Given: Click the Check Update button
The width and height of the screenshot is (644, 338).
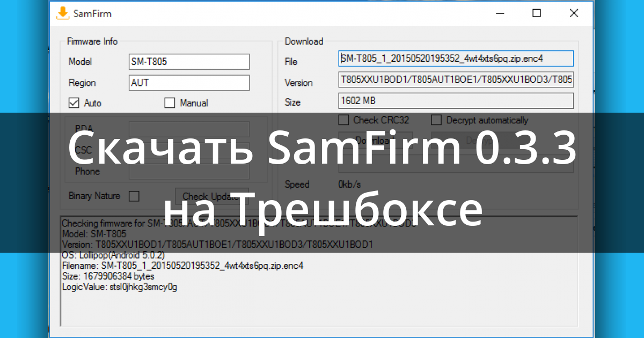Looking at the screenshot, I should click(213, 196).
